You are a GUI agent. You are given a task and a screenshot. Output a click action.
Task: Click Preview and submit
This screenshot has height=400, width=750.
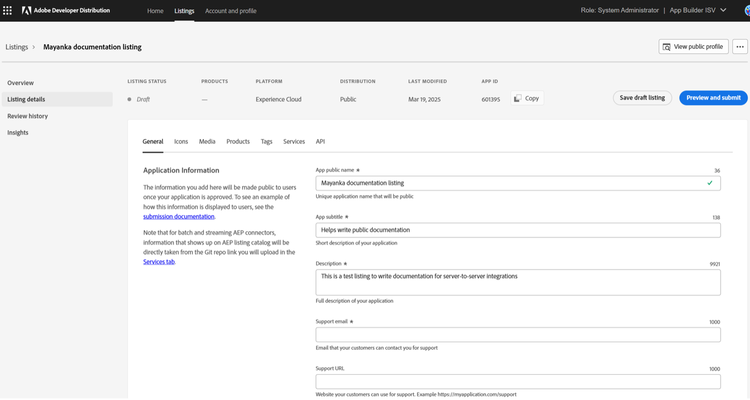(x=713, y=98)
